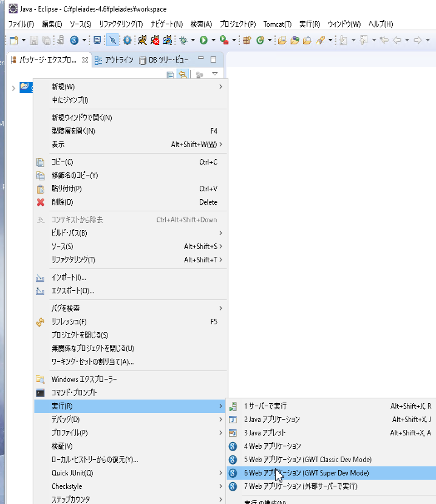Open the ファイル(F) menu
The height and width of the screenshot is (504, 436).
21,24
